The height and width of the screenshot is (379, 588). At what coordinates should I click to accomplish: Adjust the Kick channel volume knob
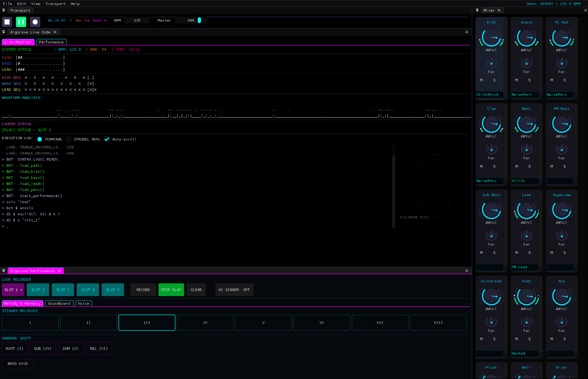491,38
